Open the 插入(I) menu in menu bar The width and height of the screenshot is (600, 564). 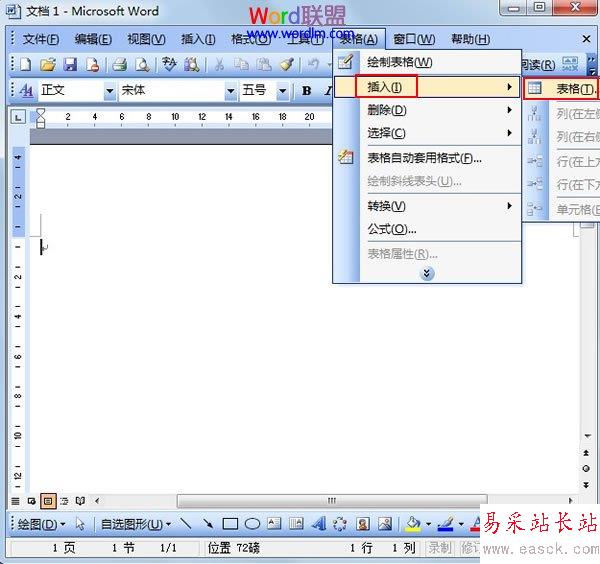click(x=198, y=39)
